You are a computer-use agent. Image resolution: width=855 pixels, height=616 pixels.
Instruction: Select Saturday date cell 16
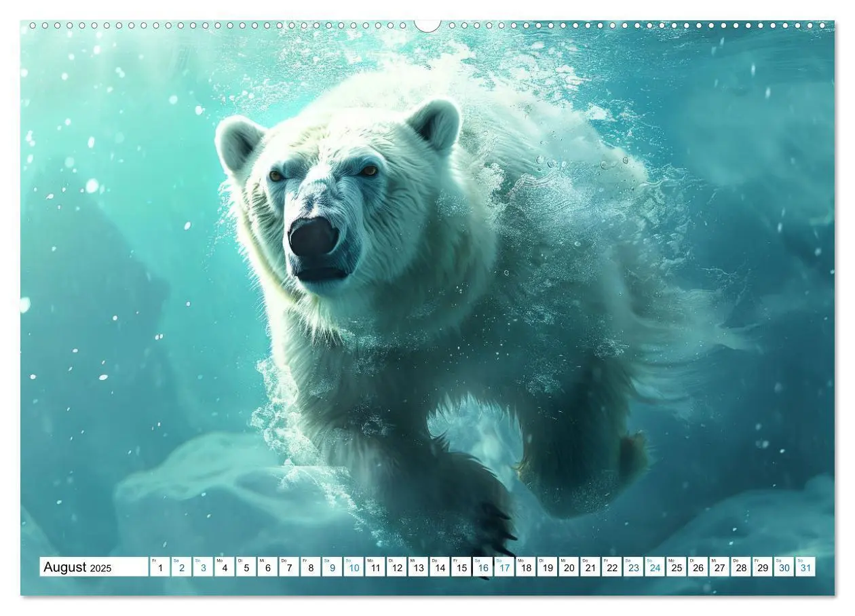point(482,567)
